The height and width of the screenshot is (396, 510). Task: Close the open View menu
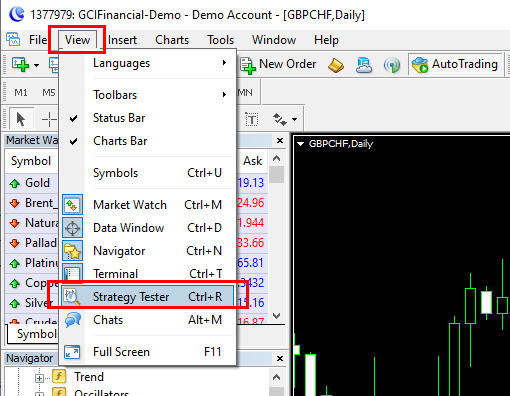click(x=77, y=40)
